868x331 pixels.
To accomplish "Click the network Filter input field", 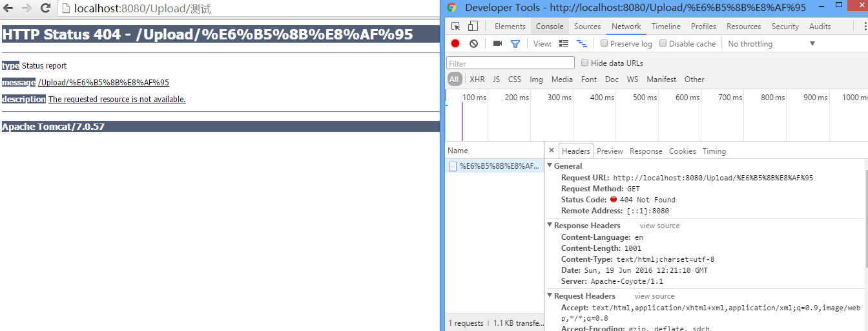I will coord(510,63).
